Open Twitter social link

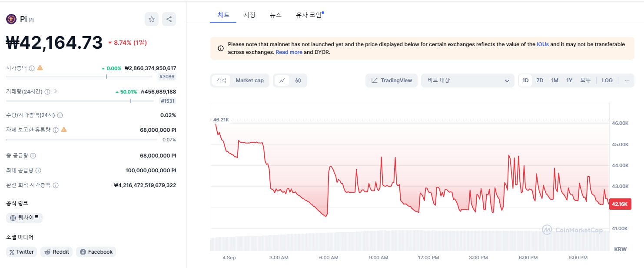(22, 252)
